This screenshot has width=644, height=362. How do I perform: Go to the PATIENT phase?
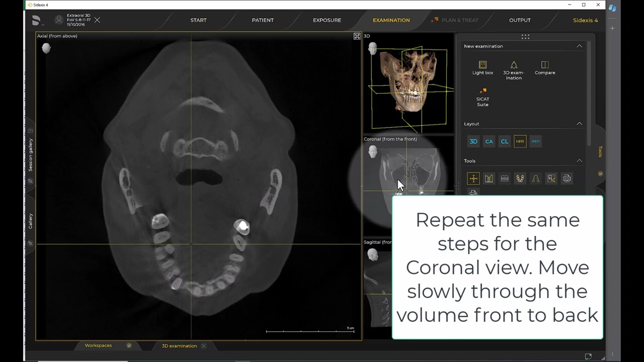tap(263, 20)
